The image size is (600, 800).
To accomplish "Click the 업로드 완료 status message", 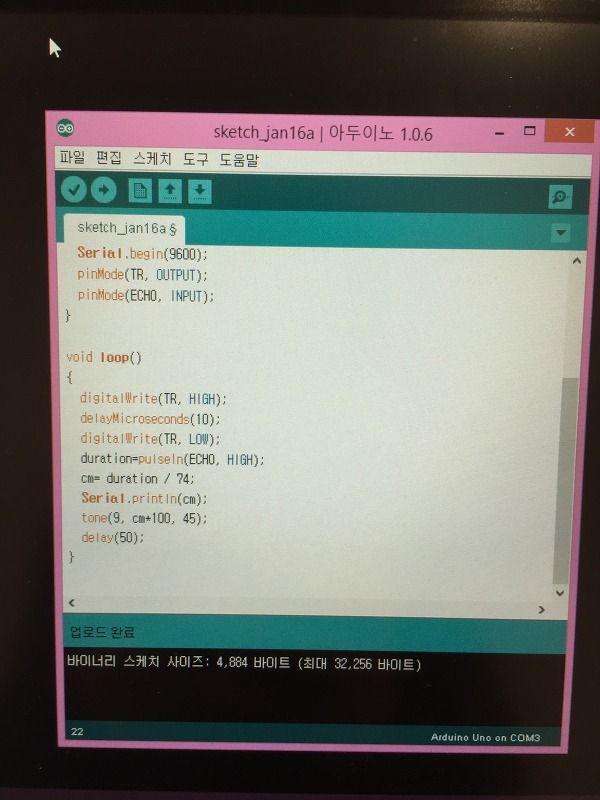I will click(102, 632).
